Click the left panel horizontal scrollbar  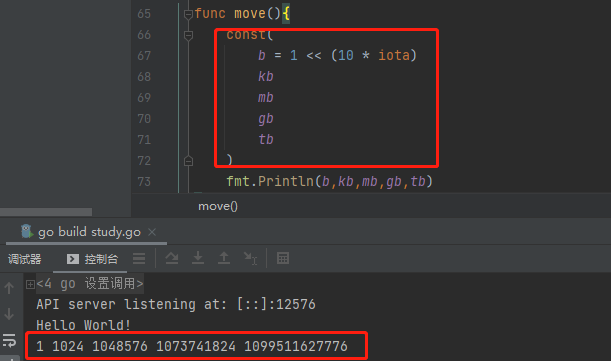pos(46,212)
